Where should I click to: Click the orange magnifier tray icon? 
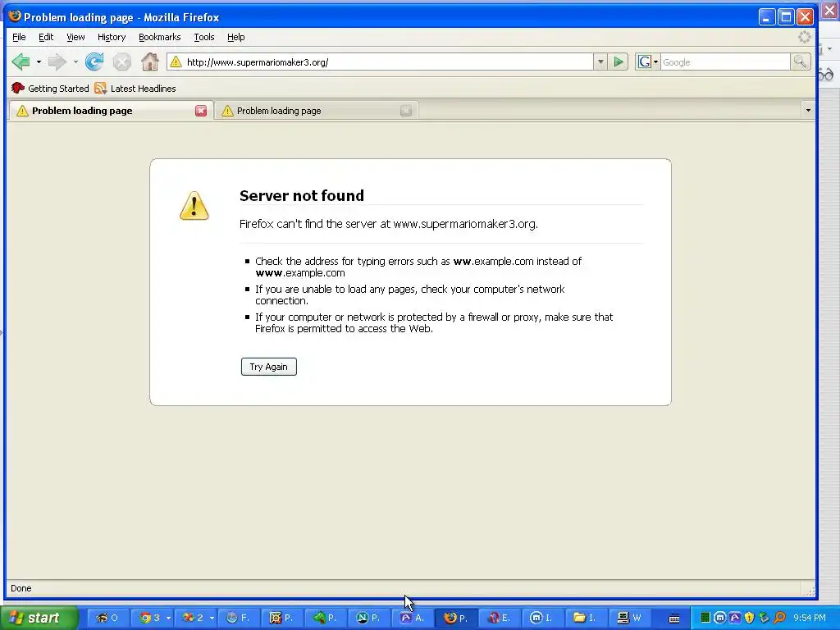tap(779, 619)
